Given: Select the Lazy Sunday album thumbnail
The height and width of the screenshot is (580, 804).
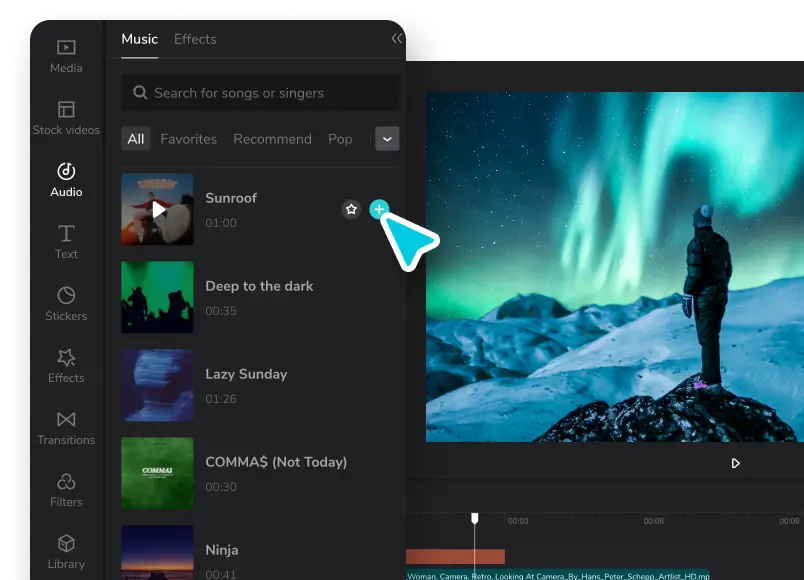Looking at the screenshot, I should click(157, 385).
